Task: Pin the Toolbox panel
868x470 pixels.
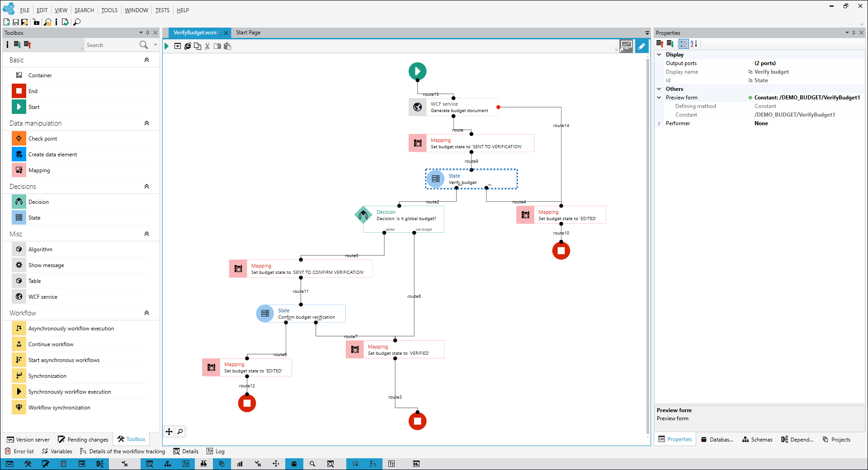Action: pyautogui.click(x=147, y=33)
